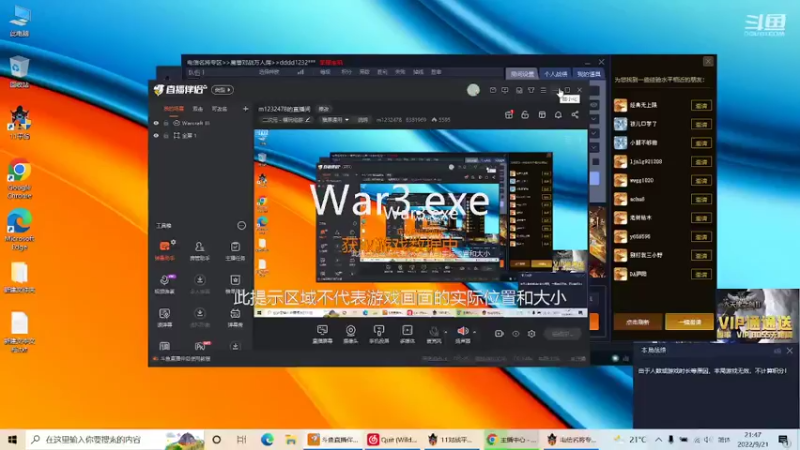Add a new scene with plus icon
Viewport: 800px width, 450px height.
(245, 109)
